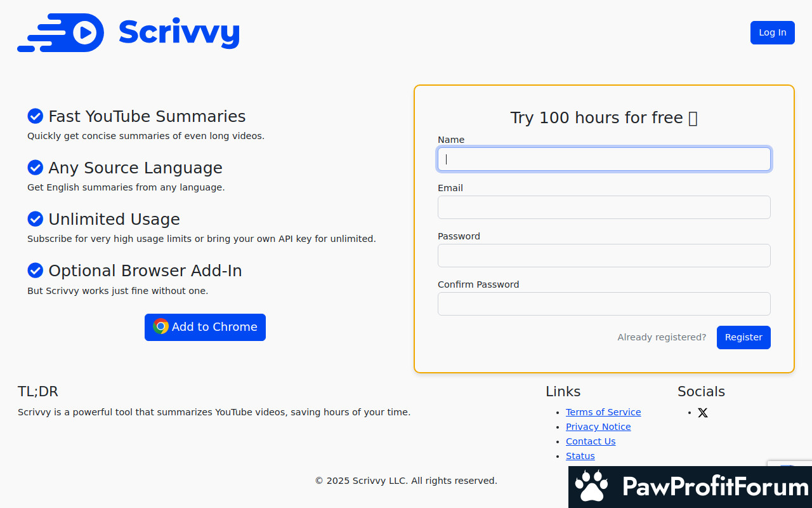Submit the form with Register button
Viewport: 812px width, 508px height.
pos(743,337)
